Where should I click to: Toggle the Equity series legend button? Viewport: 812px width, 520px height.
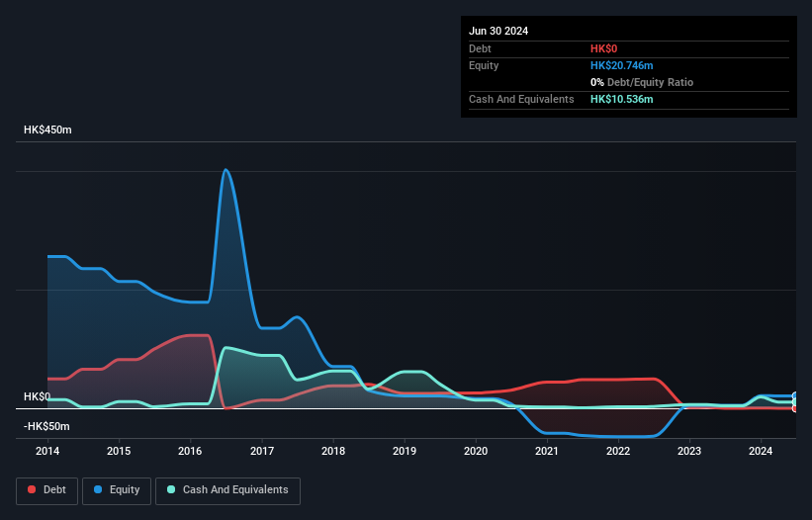tap(117, 490)
